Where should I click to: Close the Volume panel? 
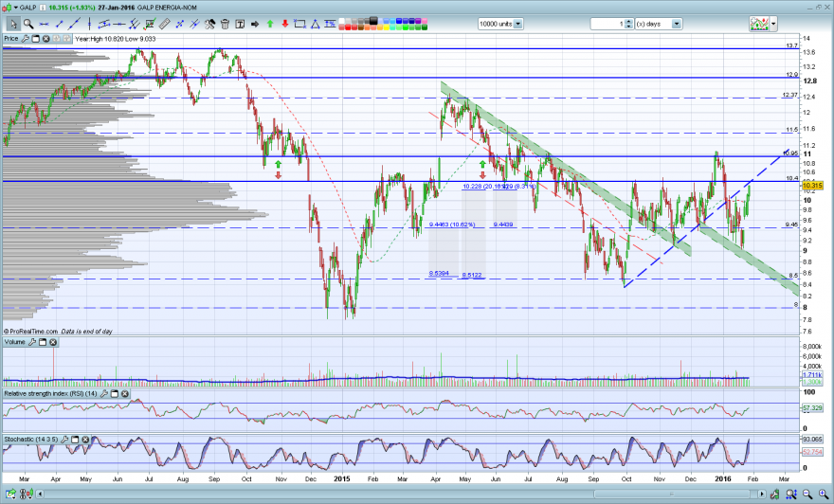[53, 342]
